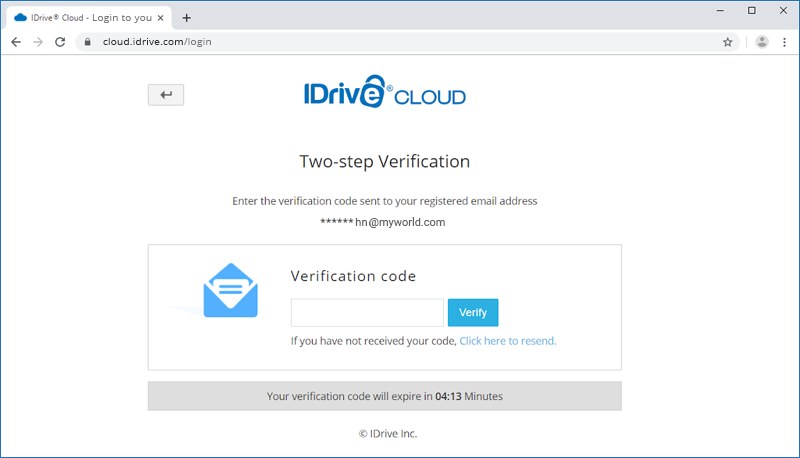
Task: Open a new tab with the plus button
Action: click(187, 18)
